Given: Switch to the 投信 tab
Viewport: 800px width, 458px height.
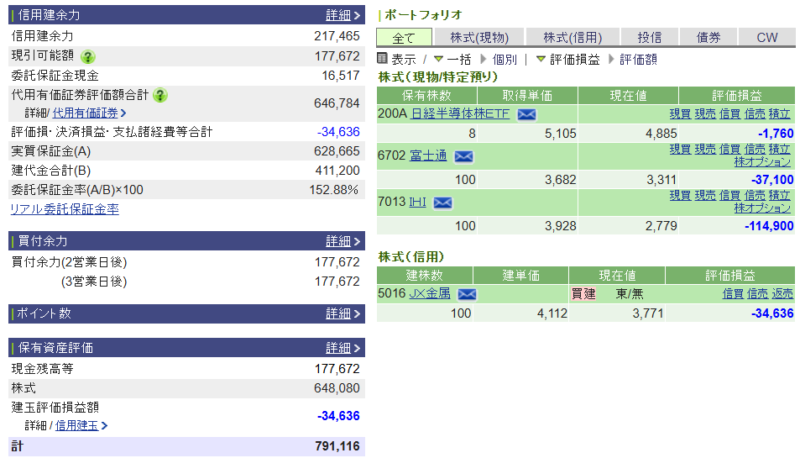Looking at the screenshot, I should tap(649, 38).
